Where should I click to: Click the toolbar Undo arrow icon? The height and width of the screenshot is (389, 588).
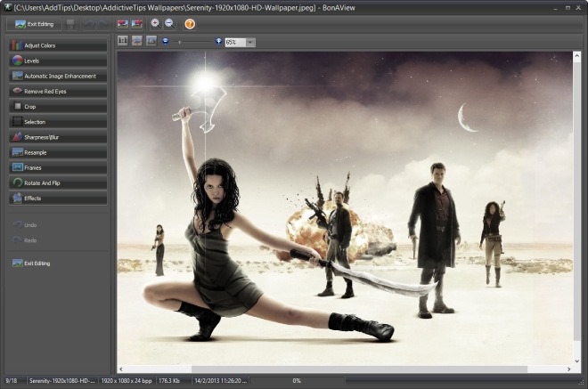pyautogui.click(x=90, y=24)
